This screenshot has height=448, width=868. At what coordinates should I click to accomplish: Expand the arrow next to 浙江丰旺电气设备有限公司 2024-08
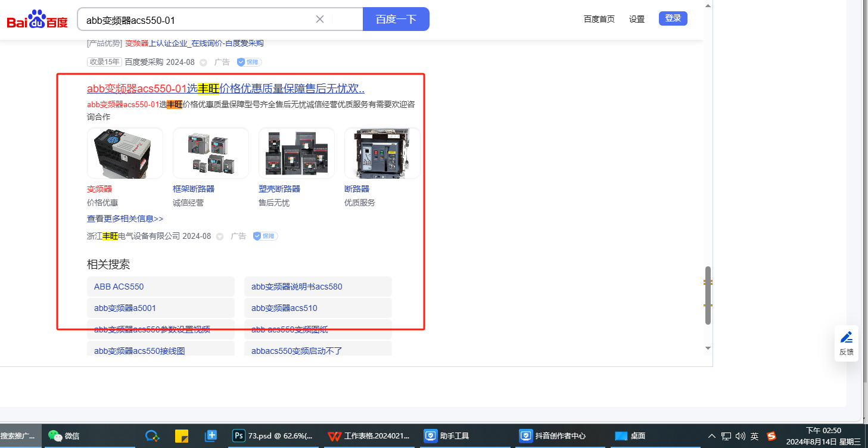pos(220,237)
